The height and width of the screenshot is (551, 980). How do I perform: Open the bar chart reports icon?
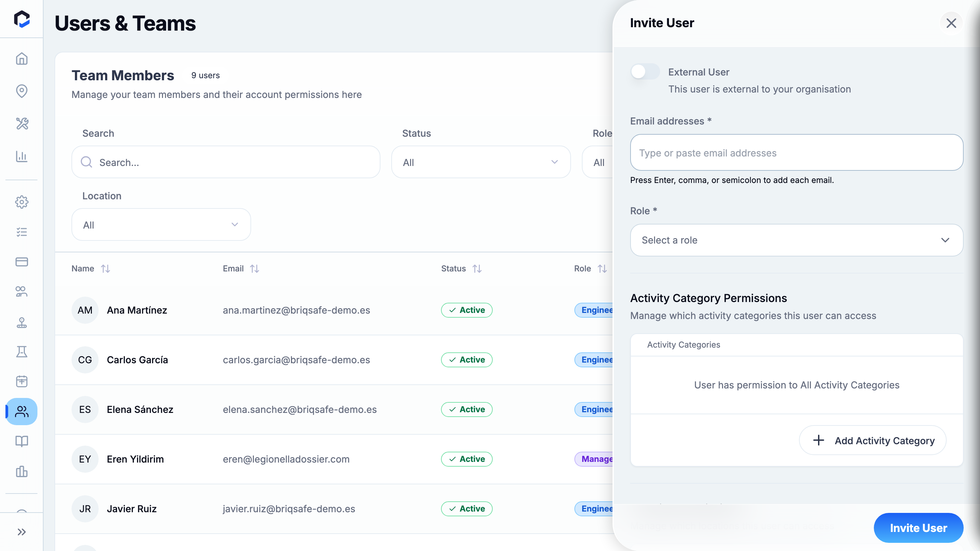point(22,156)
